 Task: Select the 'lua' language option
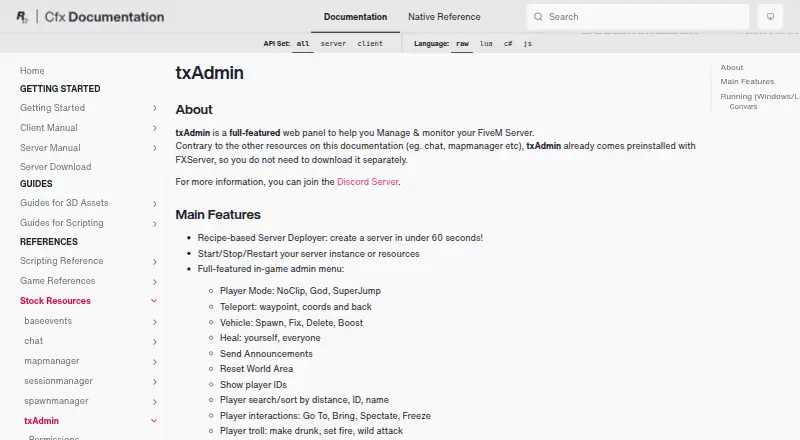click(x=486, y=44)
